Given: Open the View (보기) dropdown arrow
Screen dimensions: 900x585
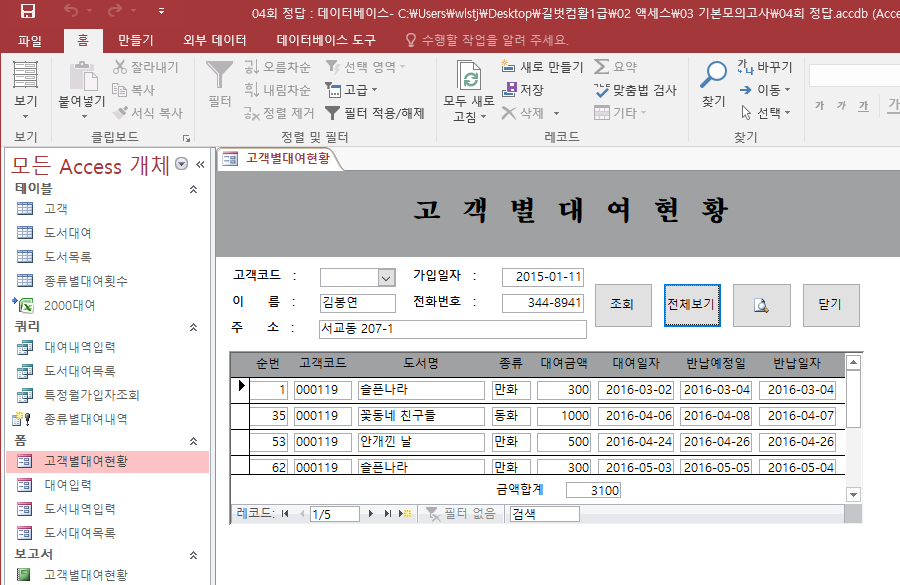Looking at the screenshot, I should (25, 118).
